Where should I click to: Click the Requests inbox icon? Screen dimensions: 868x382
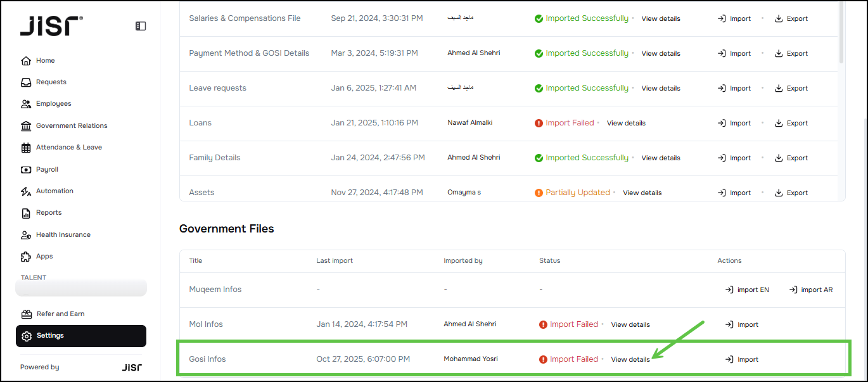pyautogui.click(x=26, y=82)
